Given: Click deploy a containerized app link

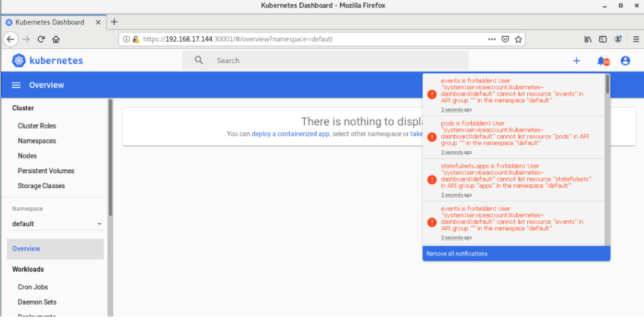Looking at the screenshot, I should click(x=291, y=133).
